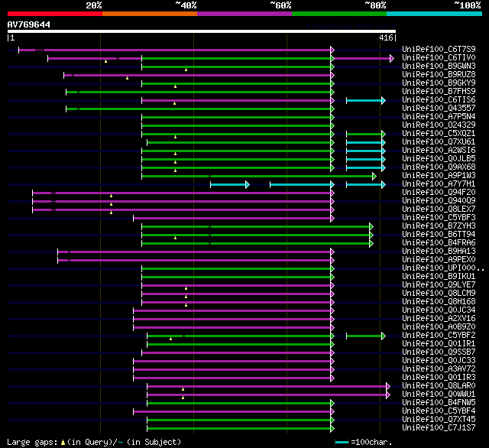489x448 pixels.
Task: Click the cyan =100char. scale legend
Action: [x=342, y=442]
